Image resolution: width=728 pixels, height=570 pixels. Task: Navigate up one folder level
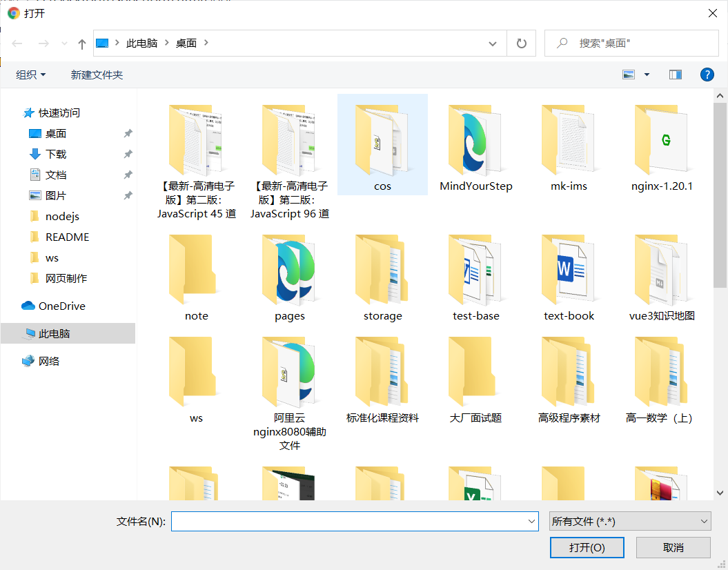coord(81,43)
